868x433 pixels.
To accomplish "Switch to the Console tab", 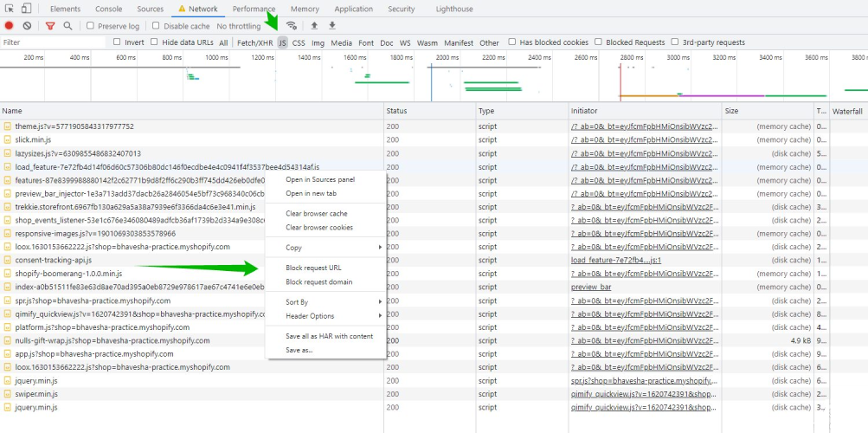I will click(x=108, y=9).
